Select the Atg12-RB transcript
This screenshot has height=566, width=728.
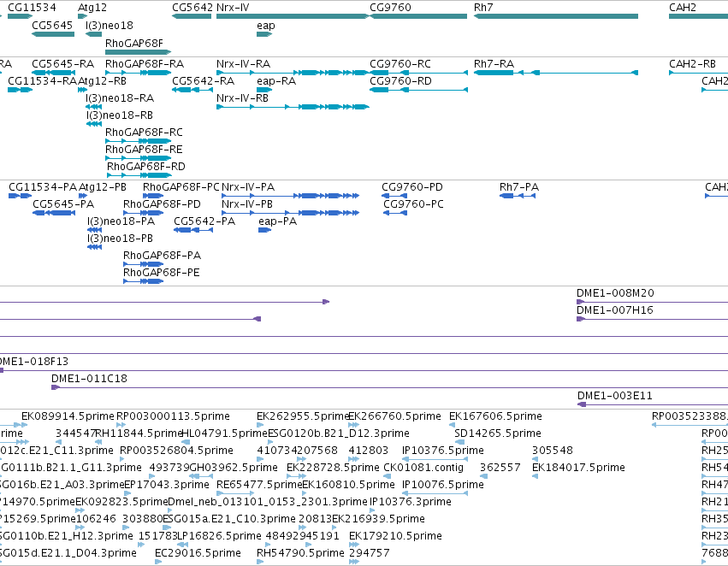pos(82,90)
